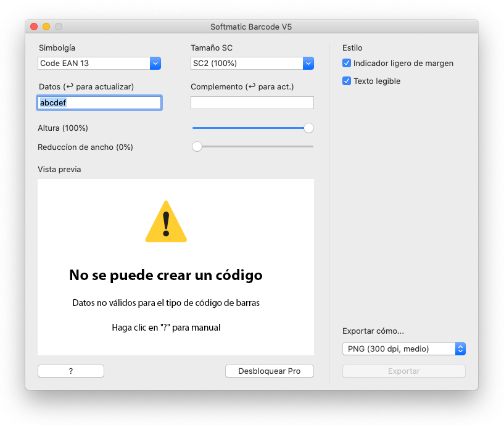This screenshot has width=504, height=425.
Task: Click the Desbloquear Pro button
Action: pos(269,371)
